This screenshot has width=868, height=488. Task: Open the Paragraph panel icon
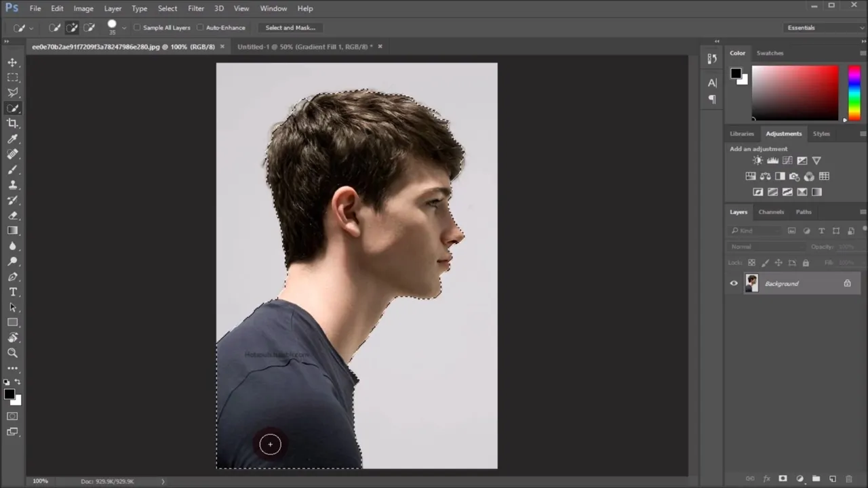click(712, 99)
